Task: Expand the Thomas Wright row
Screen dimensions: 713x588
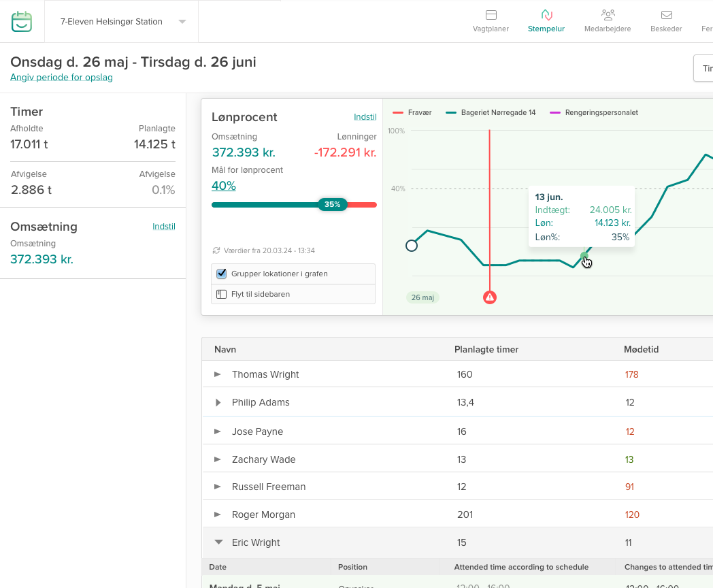Action: (x=218, y=374)
